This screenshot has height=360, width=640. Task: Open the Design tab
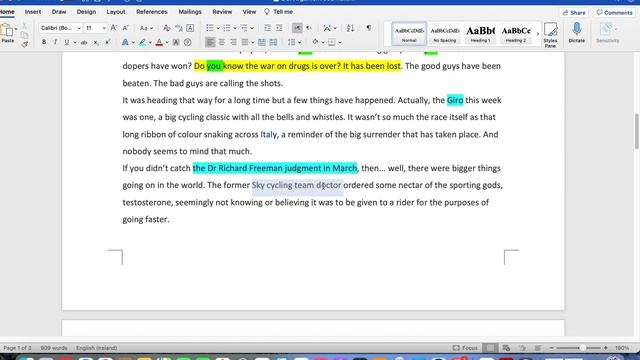tap(86, 12)
